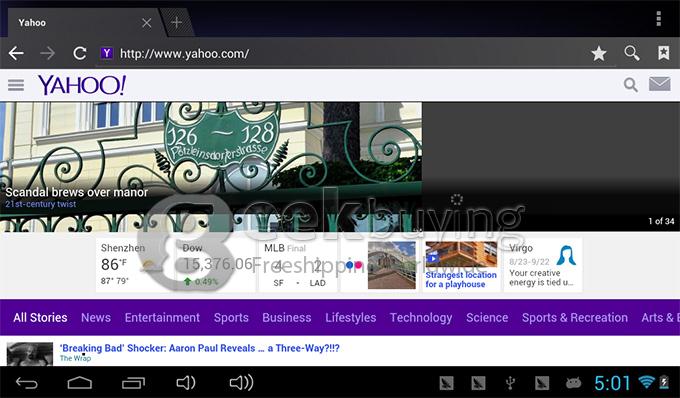Open the browser overflow menu (three dots)
Image resolution: width=680 pixels, height=398 pixels.
(x=659, y=19)
